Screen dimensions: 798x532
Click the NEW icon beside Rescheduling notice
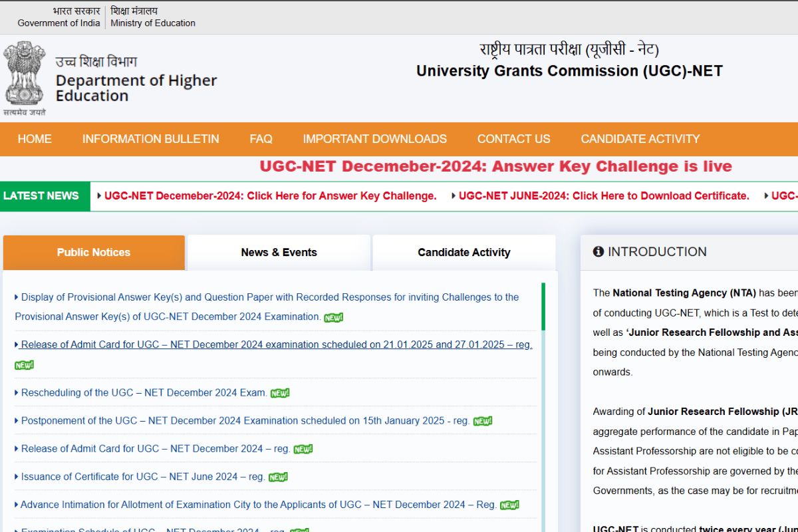(x=280, y=392)
